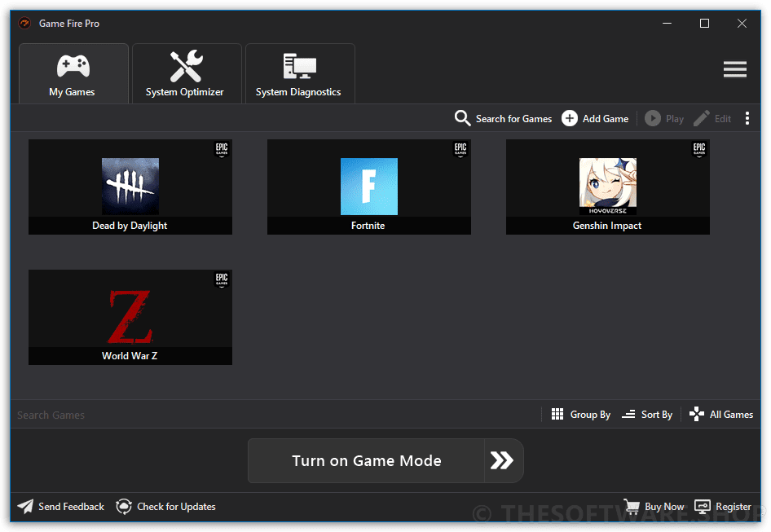Viewport: 771px width, 532px height.
Task: Open the Group By dropdown
Action: coord(581,415)
